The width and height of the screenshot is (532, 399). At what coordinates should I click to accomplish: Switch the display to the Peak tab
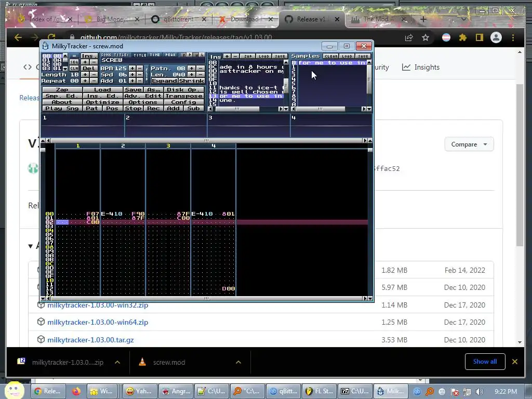[x=170, y=55]
